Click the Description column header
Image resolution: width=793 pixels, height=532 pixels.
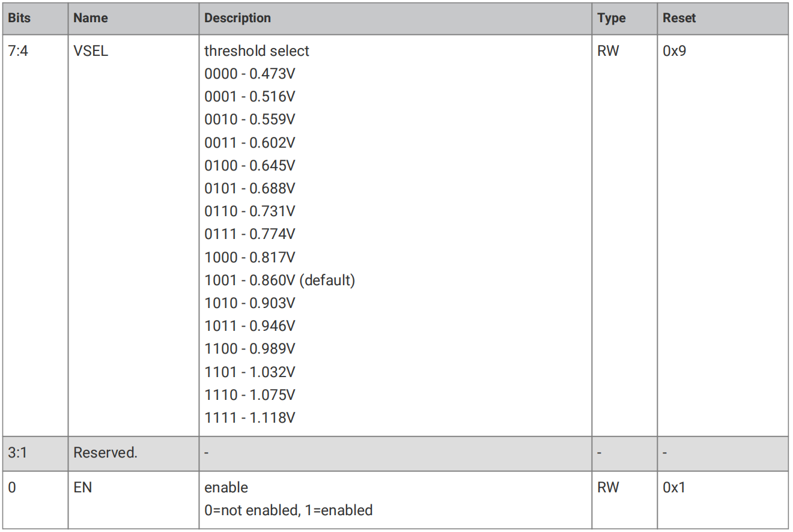click(x=237, y=18)
